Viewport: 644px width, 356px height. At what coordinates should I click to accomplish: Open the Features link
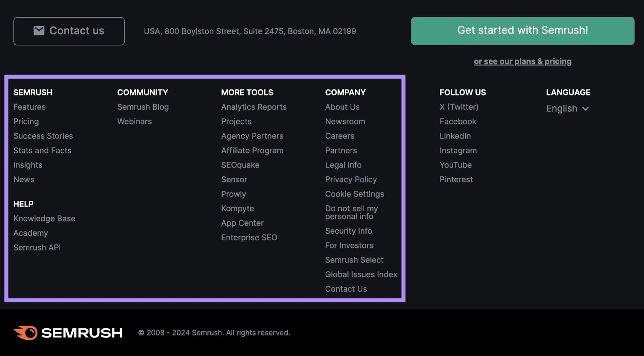pos(29,107)
